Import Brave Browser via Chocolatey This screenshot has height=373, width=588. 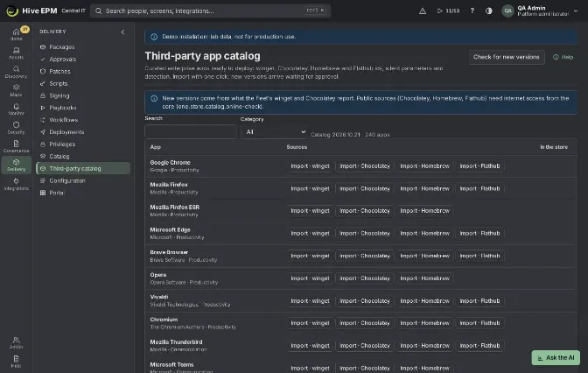point(365,256)
